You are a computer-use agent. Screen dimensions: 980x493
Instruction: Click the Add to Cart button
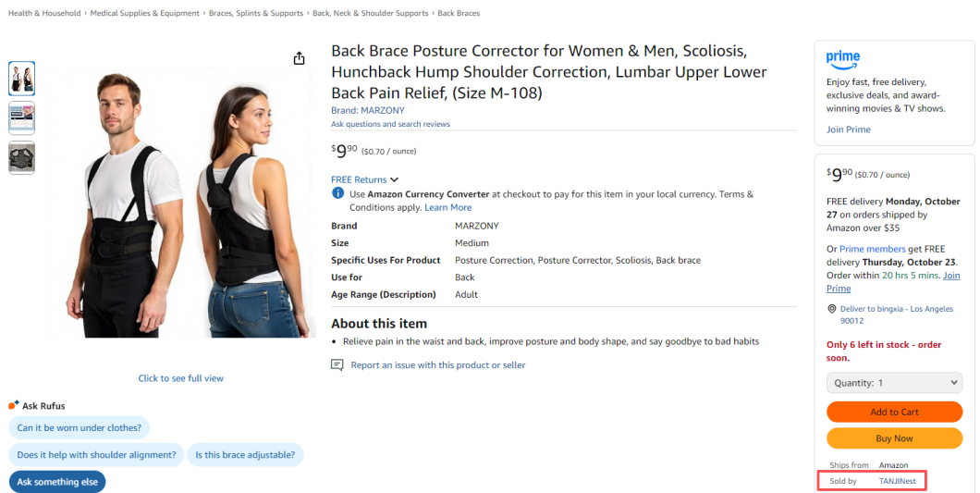894,413
